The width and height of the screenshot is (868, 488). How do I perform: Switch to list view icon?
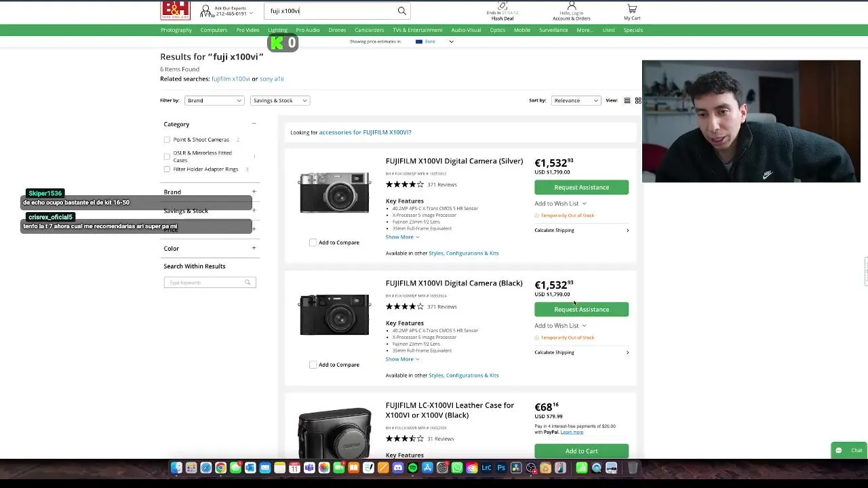pos(627,100)
